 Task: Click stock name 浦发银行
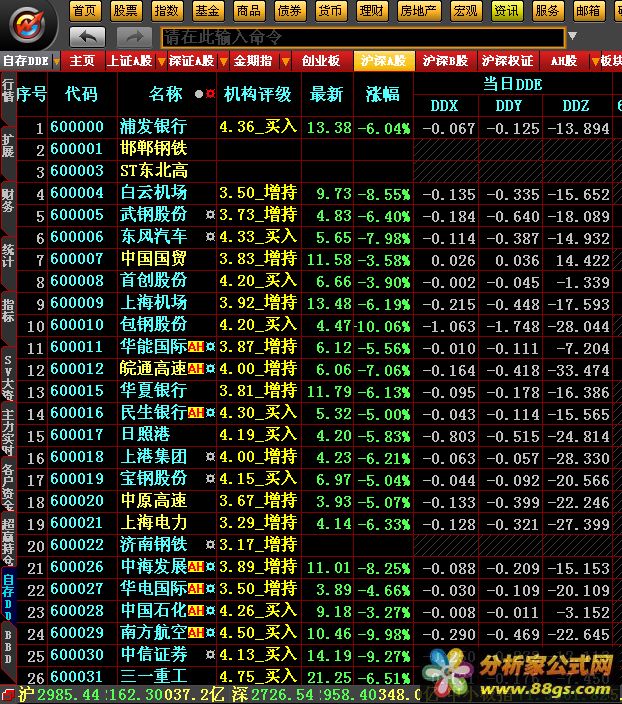pyautogui.click(x=154, y=127)
